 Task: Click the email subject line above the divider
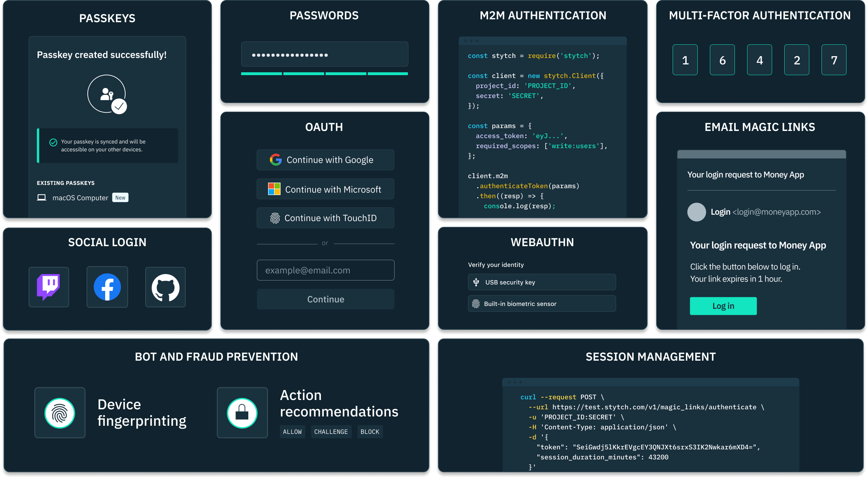(x=746, y=175)
